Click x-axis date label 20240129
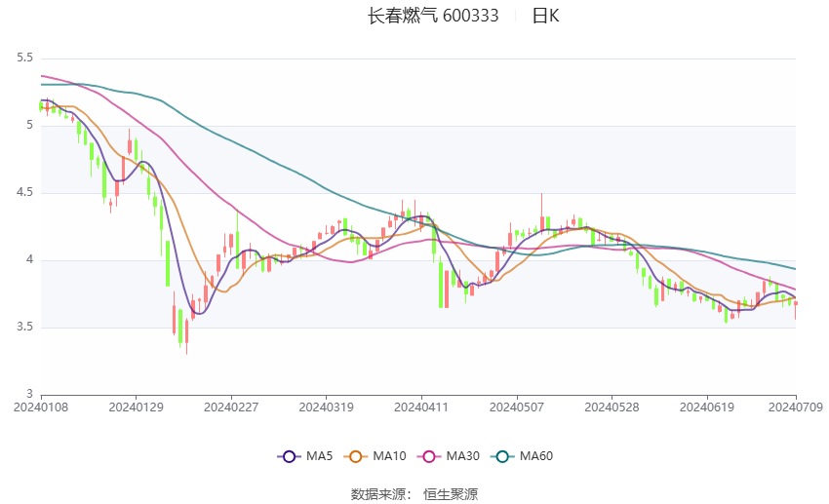The image size is (829, 504). coord(136,407)
